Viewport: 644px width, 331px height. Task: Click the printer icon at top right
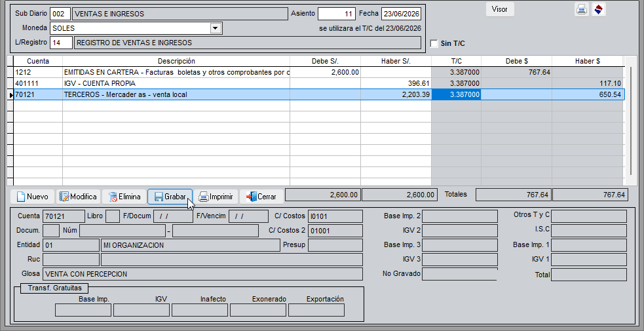[x=581, y=9]
